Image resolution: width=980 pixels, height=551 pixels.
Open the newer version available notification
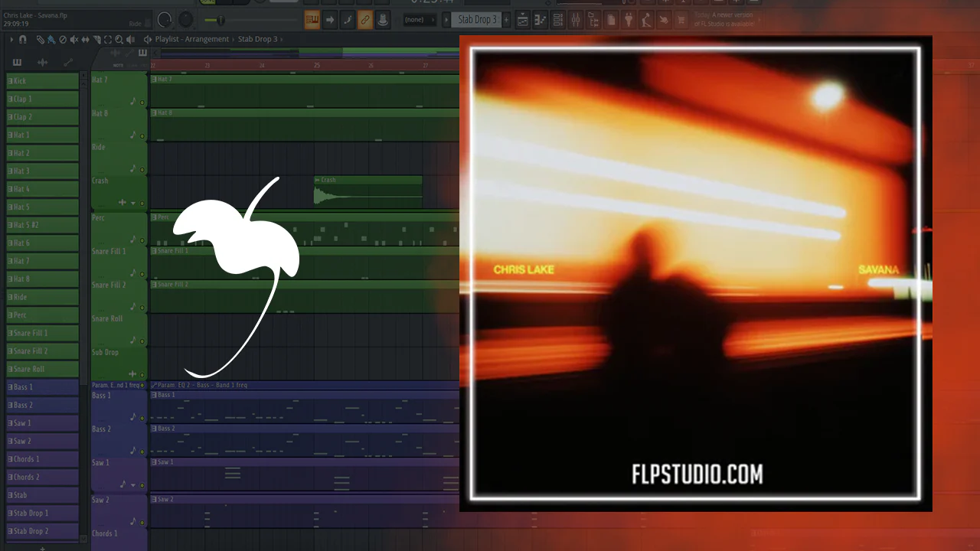point(724,19)
